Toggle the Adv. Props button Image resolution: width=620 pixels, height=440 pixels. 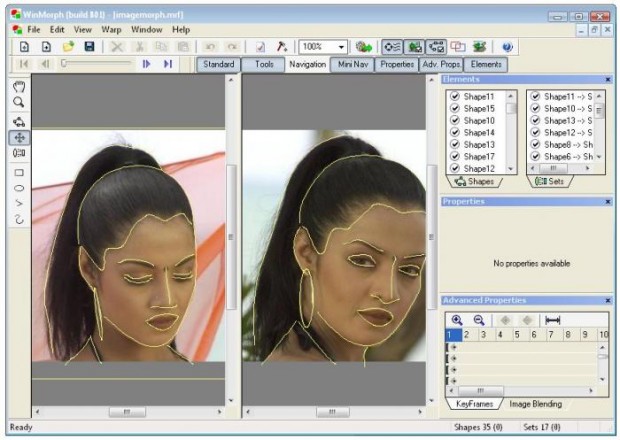(x=441, y=64)
